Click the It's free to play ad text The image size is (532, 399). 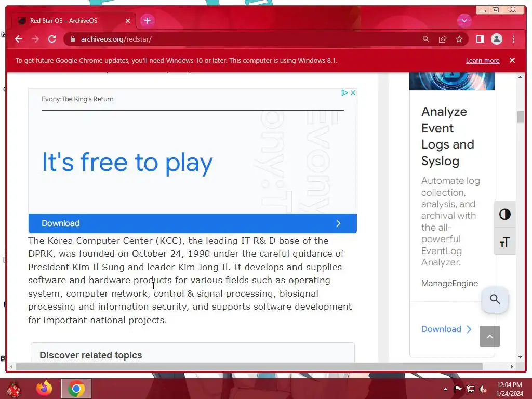click(x=127, y=163)
